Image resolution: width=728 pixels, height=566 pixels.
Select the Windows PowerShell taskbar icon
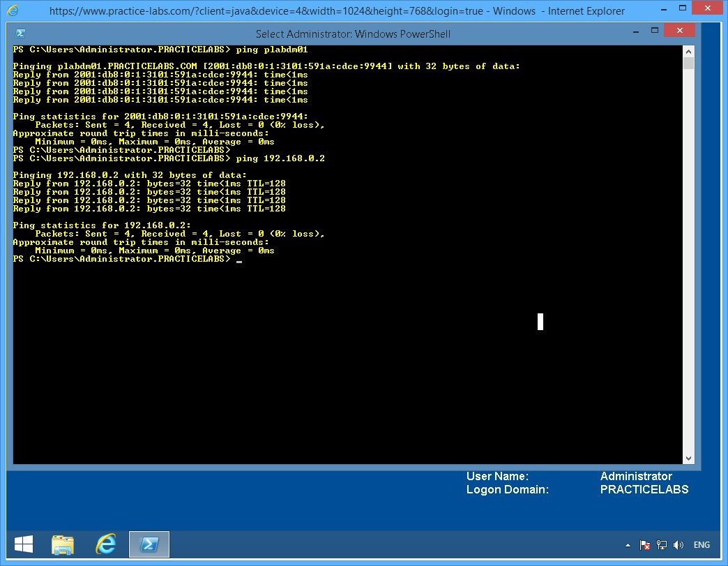(x=149, y=544)
